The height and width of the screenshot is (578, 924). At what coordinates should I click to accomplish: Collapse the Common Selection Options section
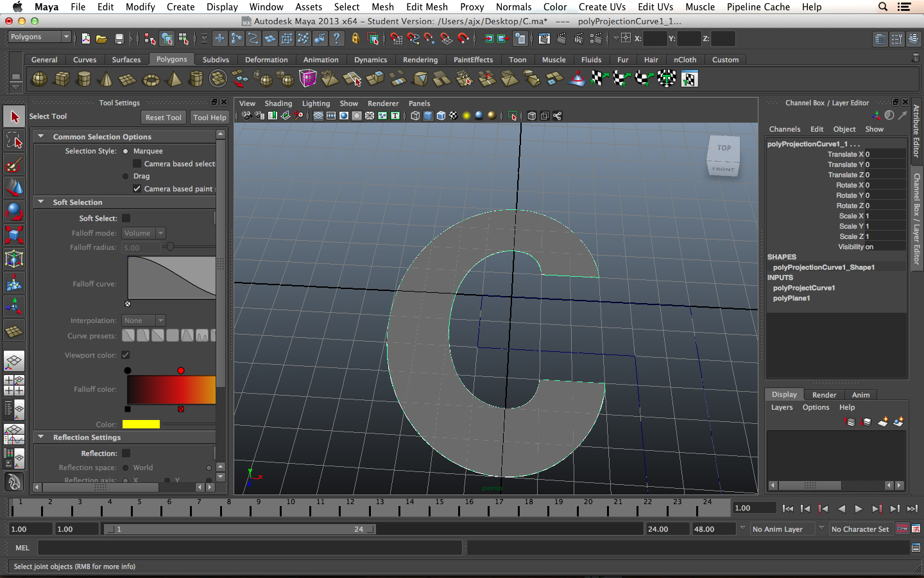(x=41, y=136)
